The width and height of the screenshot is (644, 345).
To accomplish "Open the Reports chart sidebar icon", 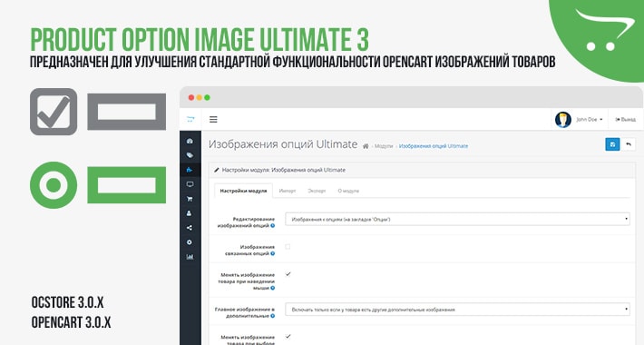I will [190, 257].
